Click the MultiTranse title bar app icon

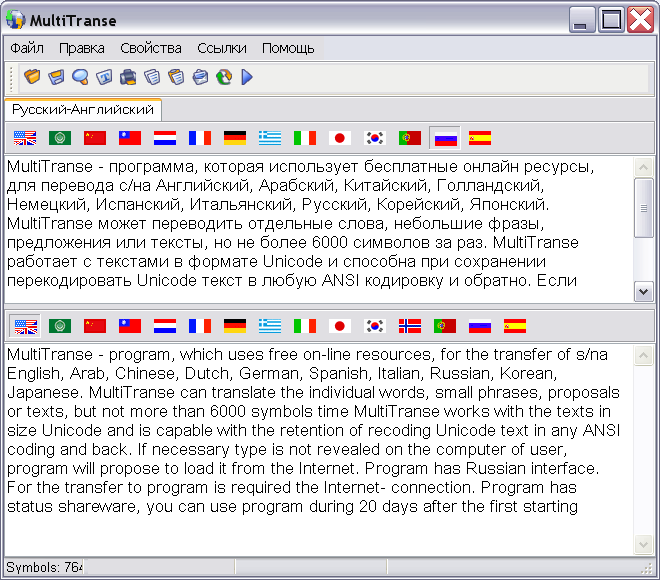coord(16,19)
